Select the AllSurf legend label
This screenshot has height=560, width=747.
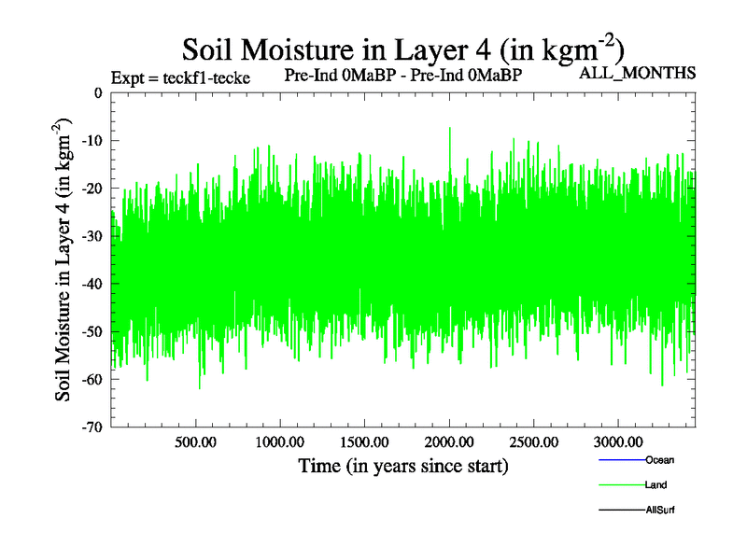660,509
